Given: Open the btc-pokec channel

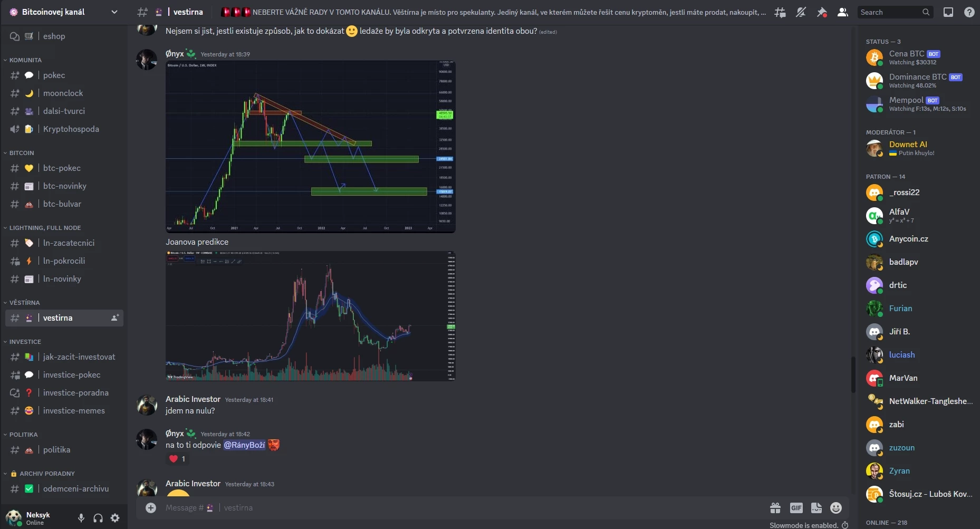Looking at the screenshot, I should click(x=64, y=168).
